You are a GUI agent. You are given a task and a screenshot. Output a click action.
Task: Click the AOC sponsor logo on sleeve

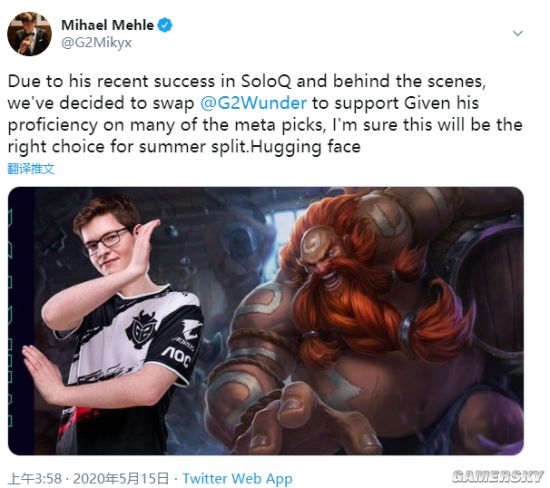(x=177, y=357)
